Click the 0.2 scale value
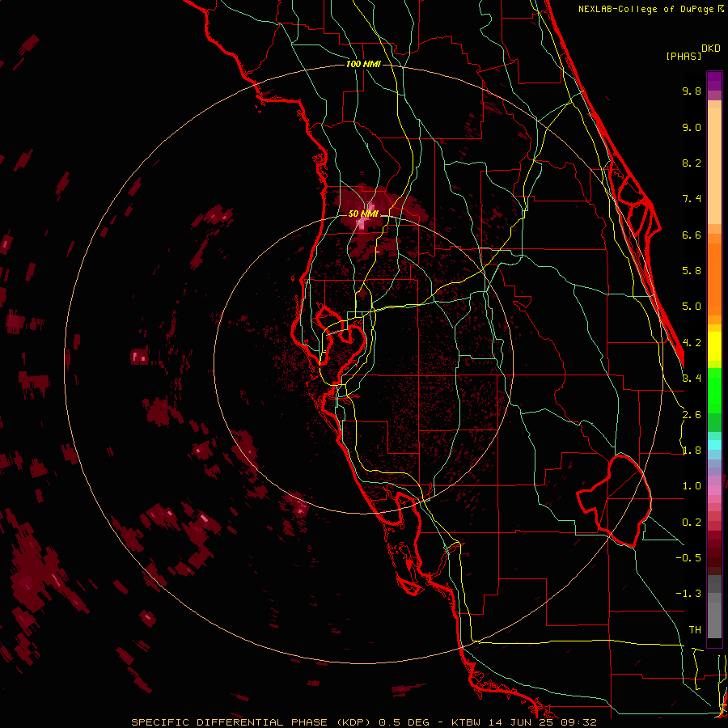Viewport: 728px width, 728px height. pos(692,523)
